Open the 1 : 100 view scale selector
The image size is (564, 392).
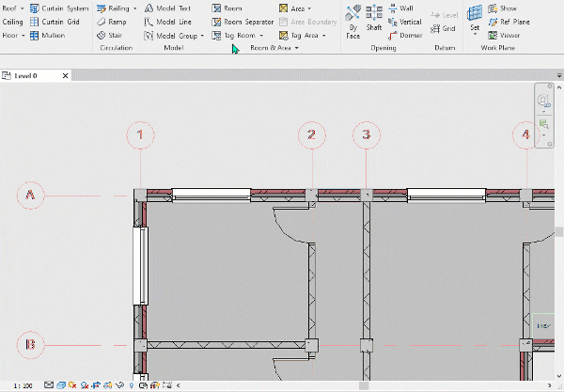click(x=23, y=385)
